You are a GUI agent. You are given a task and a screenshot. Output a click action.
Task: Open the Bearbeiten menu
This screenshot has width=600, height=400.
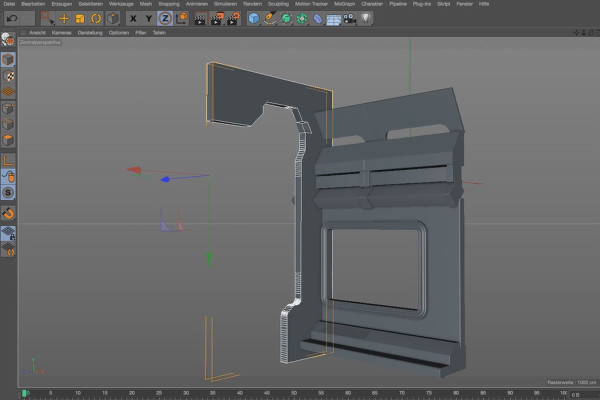coord(33,4)
